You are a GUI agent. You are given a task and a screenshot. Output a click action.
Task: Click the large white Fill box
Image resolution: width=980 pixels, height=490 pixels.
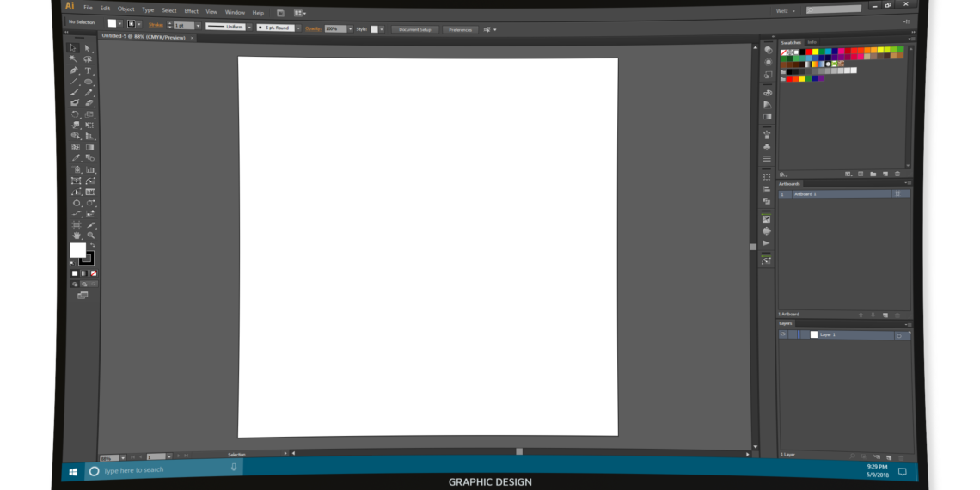pos(77,250)
